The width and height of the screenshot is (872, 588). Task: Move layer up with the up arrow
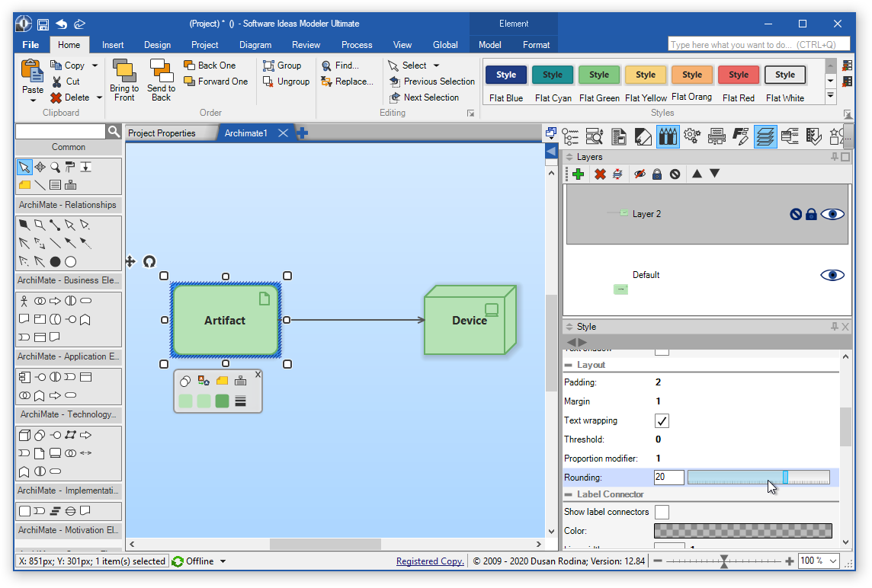[x=696, y=174]
